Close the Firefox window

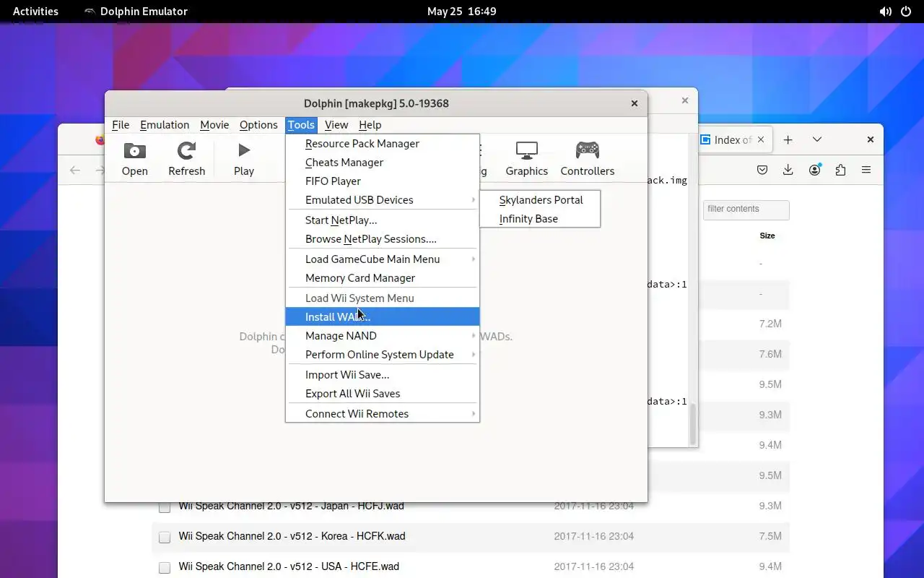tap(871, 139)
